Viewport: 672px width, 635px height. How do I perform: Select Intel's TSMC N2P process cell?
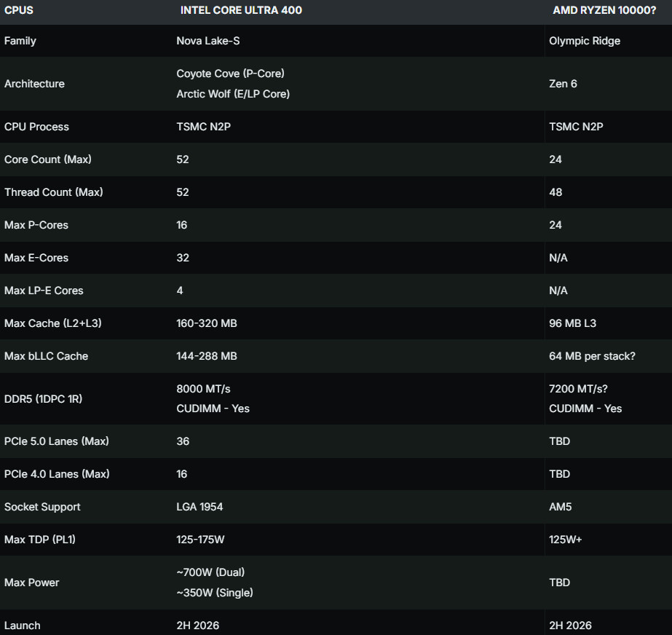[204, 127]
